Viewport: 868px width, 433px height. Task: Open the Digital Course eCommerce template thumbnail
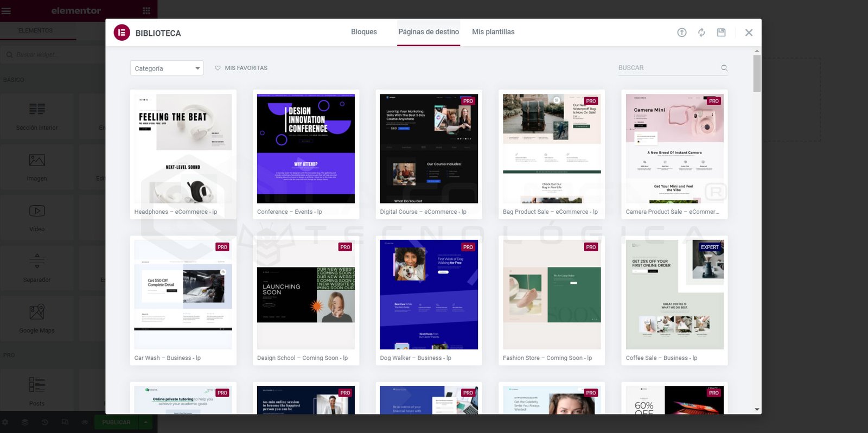coord(429,149)
